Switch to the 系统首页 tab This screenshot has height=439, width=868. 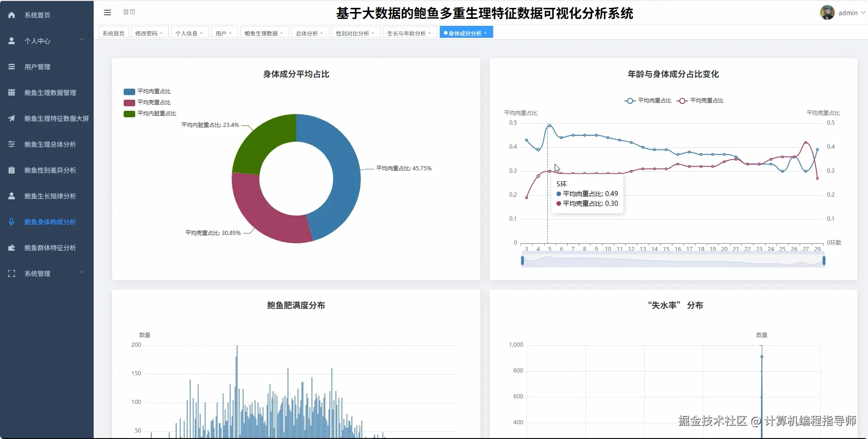click(x=114, y=33)
